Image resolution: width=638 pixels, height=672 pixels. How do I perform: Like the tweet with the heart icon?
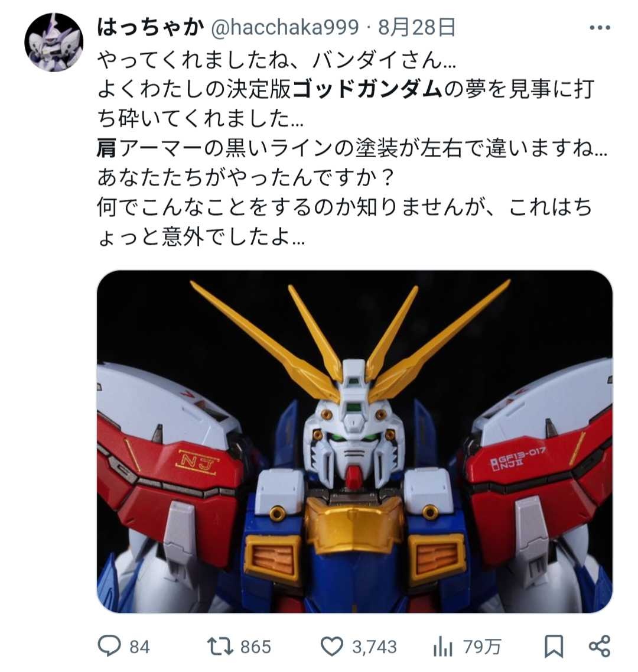(x=332, y=646)
